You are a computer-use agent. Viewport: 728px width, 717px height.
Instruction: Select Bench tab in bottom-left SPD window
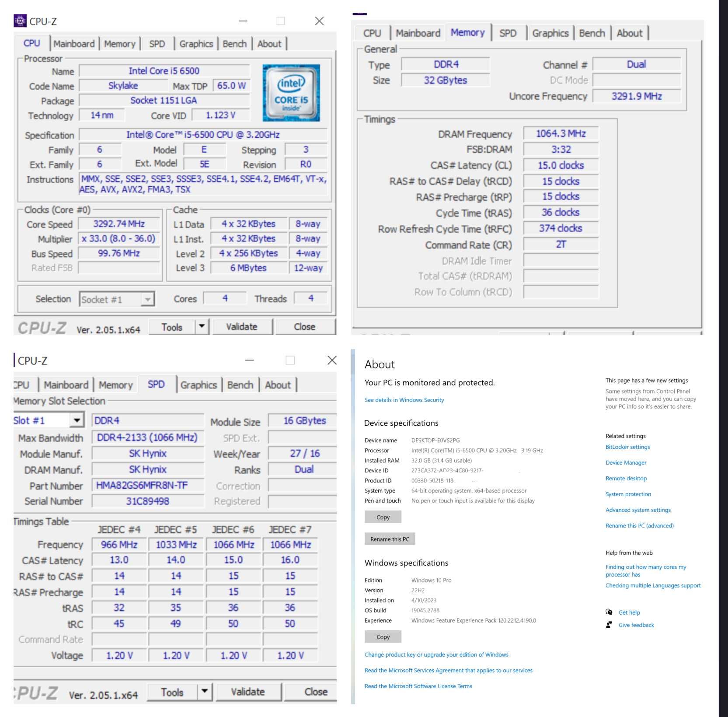(x=240, y=385)
